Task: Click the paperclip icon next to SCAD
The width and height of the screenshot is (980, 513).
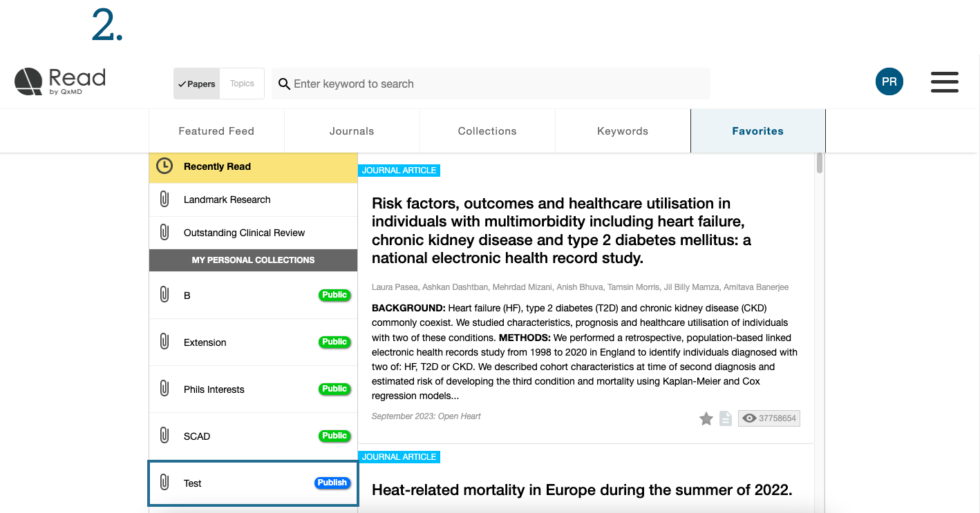Action: [x=164, y=436]
